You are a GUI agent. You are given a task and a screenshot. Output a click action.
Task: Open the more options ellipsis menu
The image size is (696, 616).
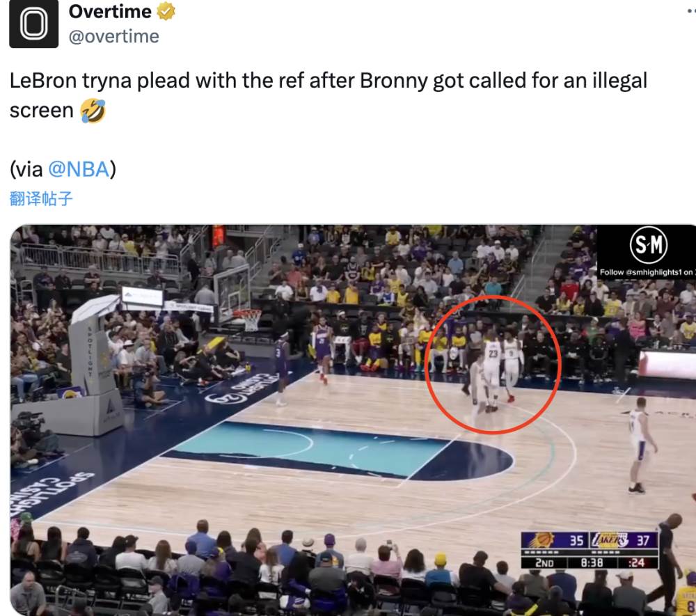coord(692,11)
